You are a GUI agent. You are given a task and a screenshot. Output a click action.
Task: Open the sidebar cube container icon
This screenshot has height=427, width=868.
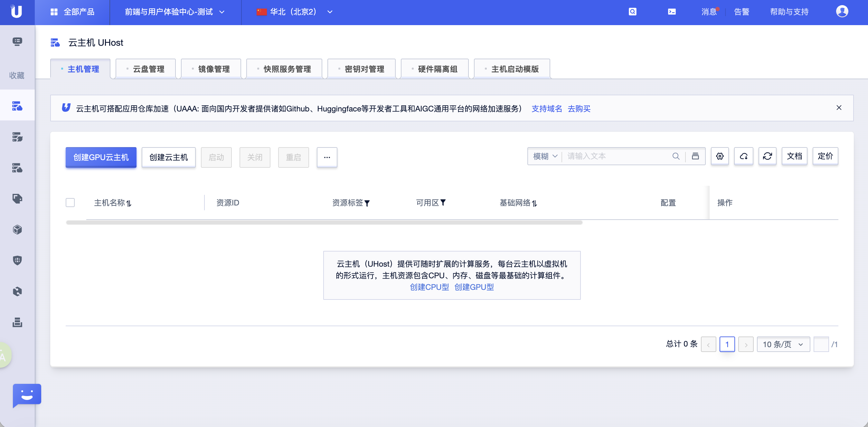pyautogui.click(x=17, y=230)
